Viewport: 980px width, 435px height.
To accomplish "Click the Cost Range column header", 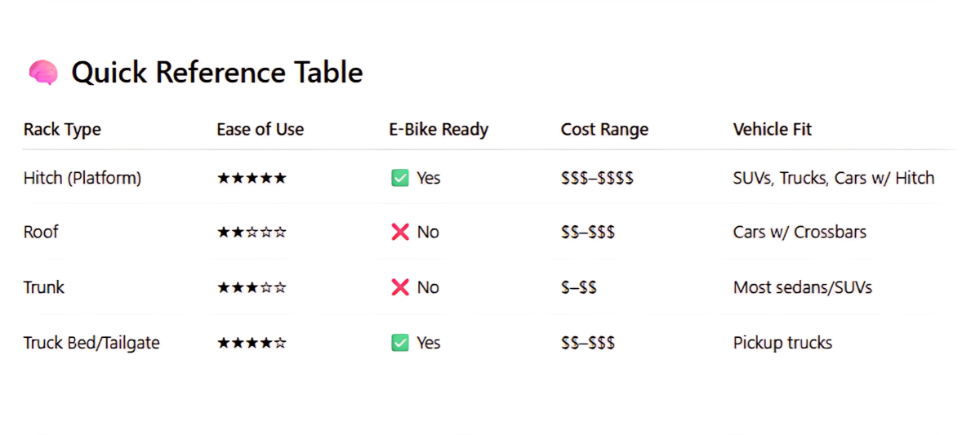I will pos(604,129).
